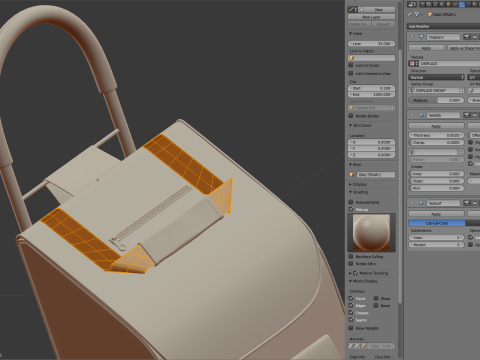Change the Subdivisions View level field
This screenshot has width=480, height=360.
click(x=436, y=238)
